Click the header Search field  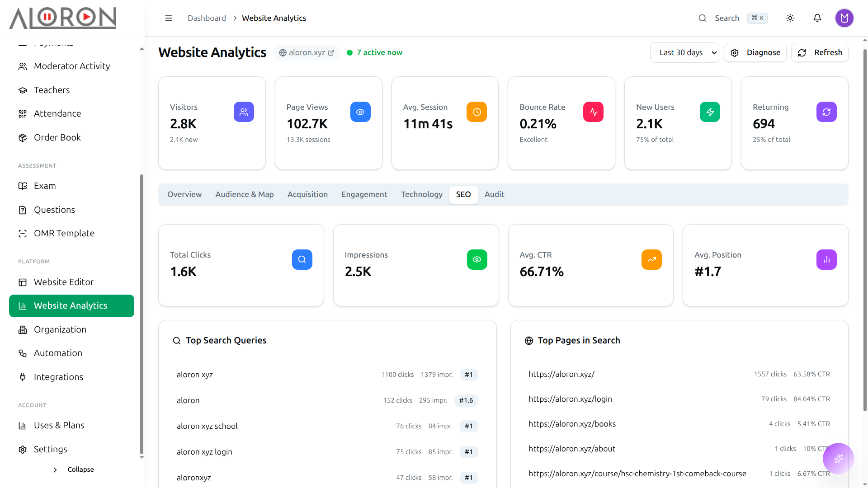(x=732, y=18)
